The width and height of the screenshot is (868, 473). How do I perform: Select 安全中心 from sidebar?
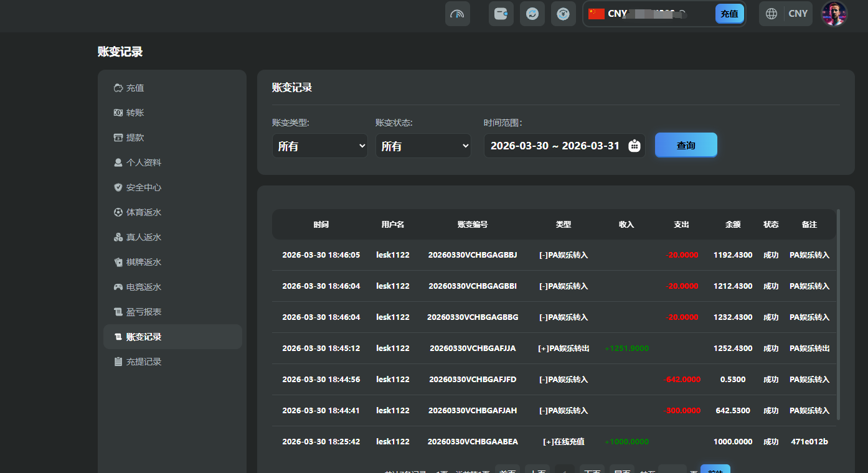point(143,187)
